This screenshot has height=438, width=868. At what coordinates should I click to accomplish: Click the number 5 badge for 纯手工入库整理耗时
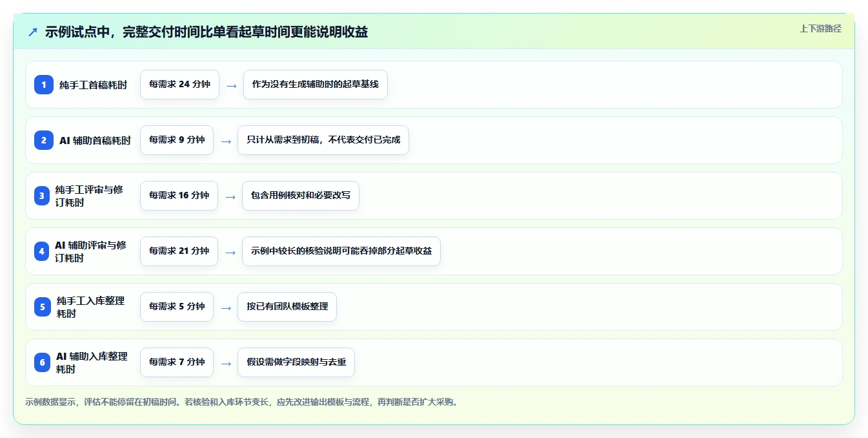[43, 307]
